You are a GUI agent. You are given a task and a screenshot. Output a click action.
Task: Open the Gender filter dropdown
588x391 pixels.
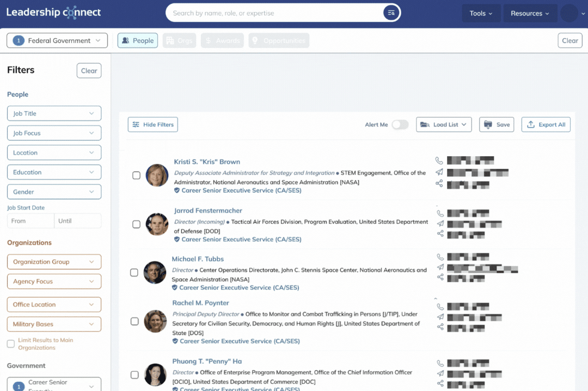click(54, 192)
